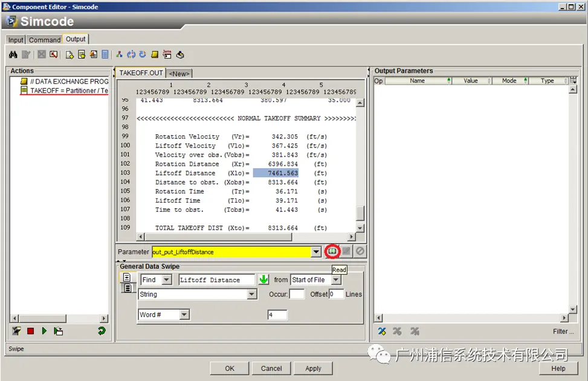Click the highlighted value 7461.563
588x381 pixels.
276,173
